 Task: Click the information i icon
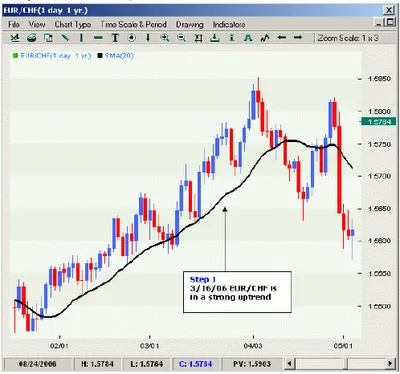(232, 38)
